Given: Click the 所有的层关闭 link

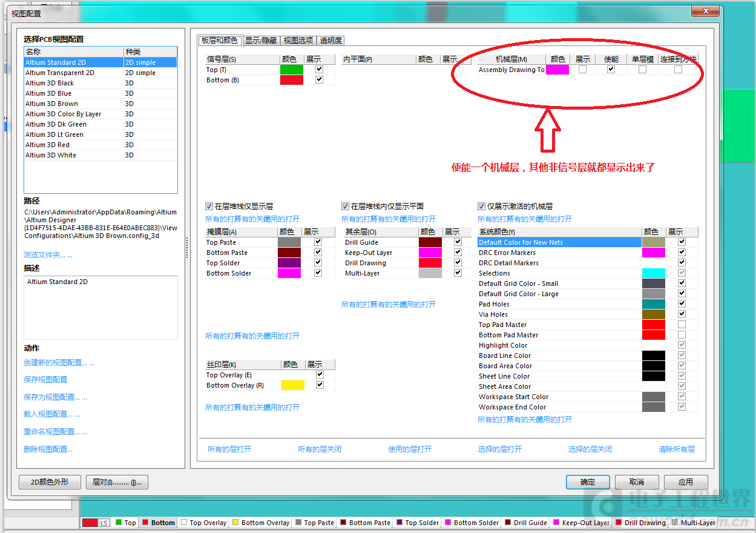Looking at the screenshot, I should click(x=320, y=449).
